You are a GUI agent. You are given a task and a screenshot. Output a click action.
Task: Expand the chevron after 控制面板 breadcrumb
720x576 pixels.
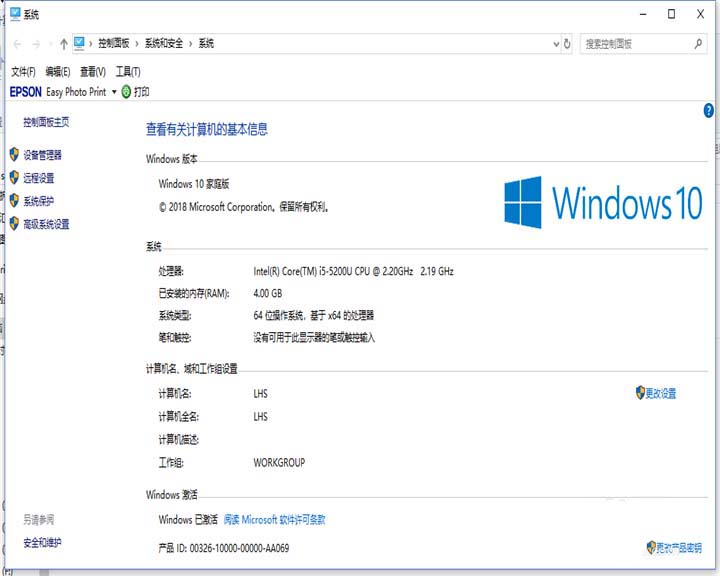(137, 44)
